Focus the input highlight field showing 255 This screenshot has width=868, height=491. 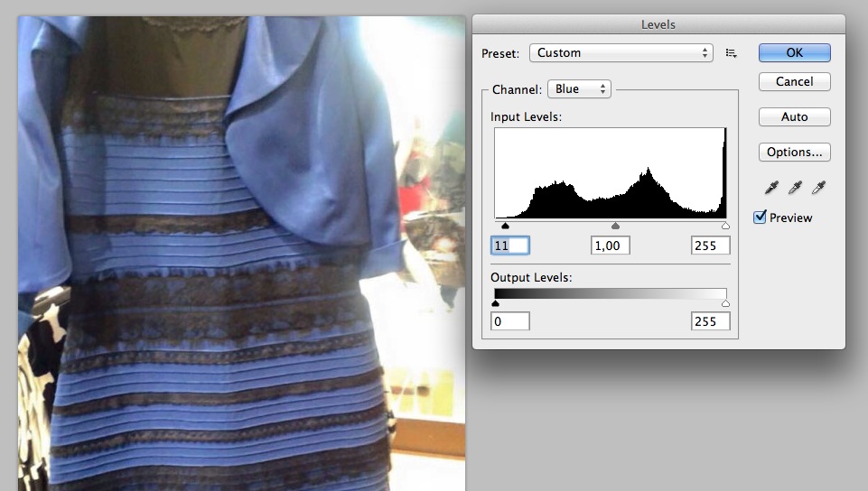(710, 245)
